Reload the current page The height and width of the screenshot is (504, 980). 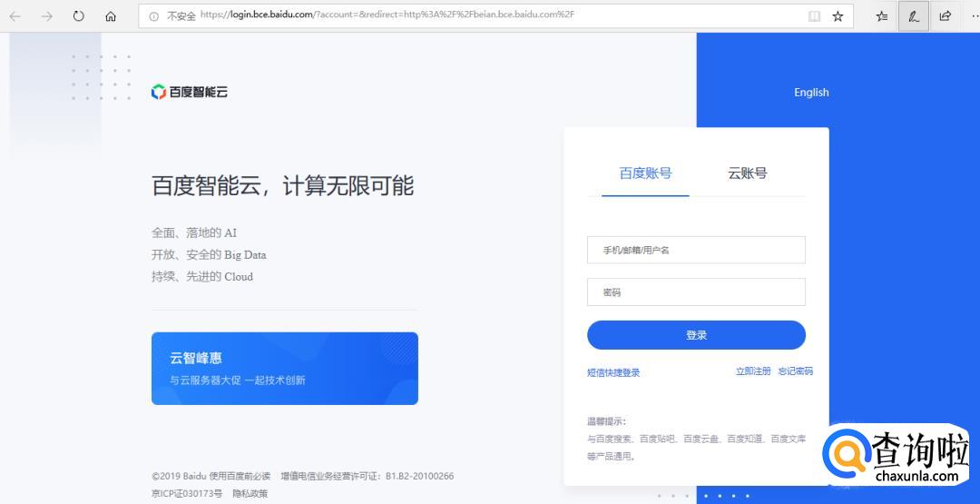click(x=78, y=16)
